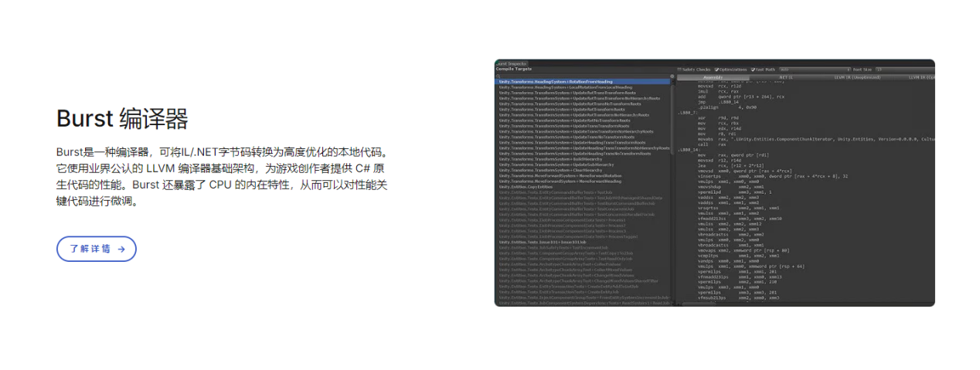Toggle the Fast Math checkbox
The image size is (980, 370).
[x=753, y=70]
